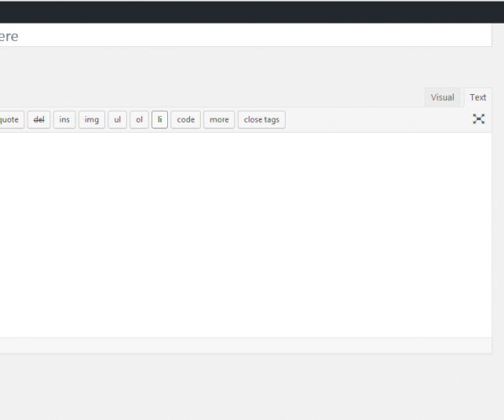Click blank area left of Visual tab

252,96
